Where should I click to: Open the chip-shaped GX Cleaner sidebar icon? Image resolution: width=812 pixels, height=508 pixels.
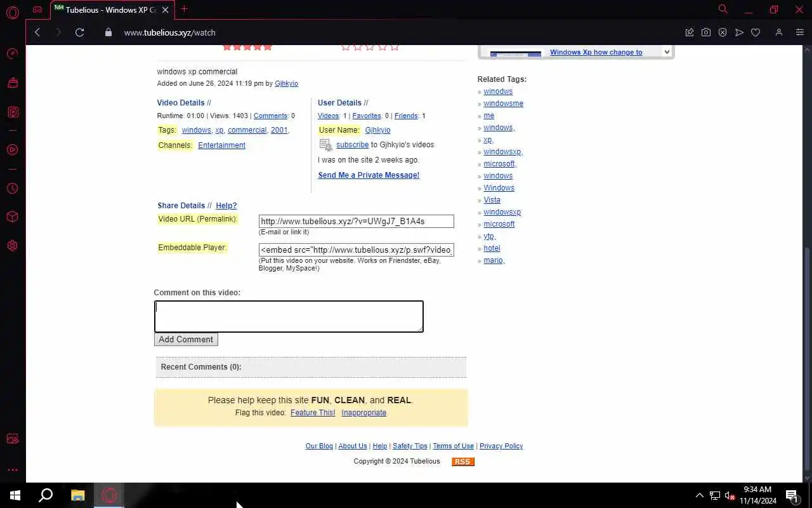pos(12,112)
